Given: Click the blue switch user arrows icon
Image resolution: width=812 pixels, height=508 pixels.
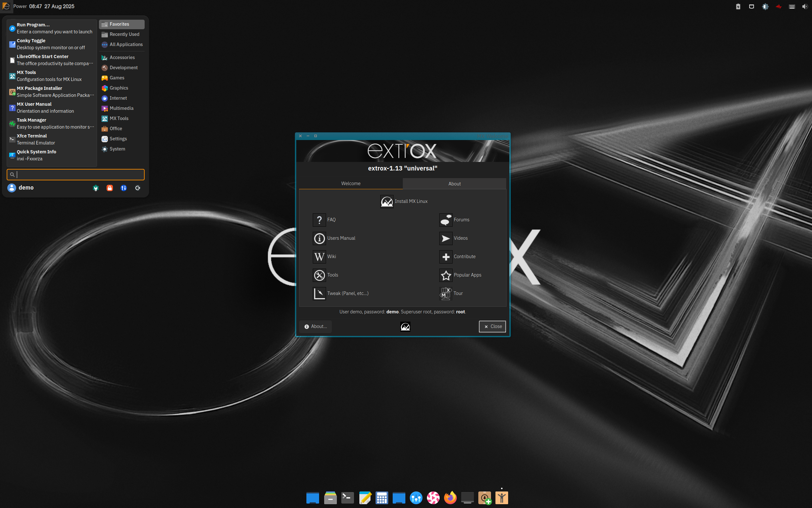Looking at the screenshot, I should (123, 188).
